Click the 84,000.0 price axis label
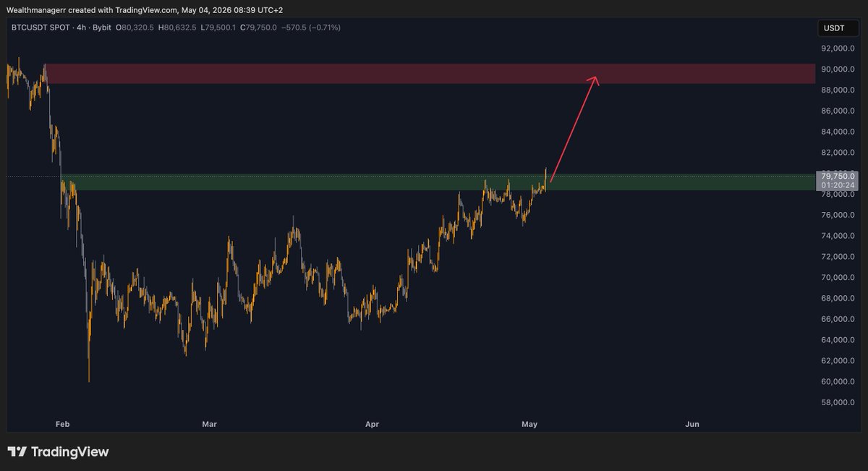Viewport: 868px width, 471px height. (x=839, y=132)
